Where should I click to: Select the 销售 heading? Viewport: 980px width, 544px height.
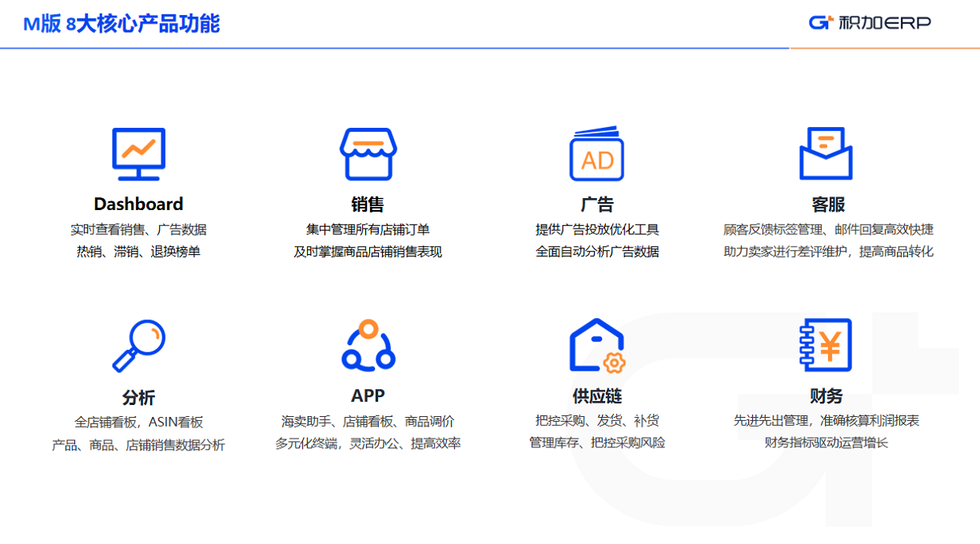(368, 204)
